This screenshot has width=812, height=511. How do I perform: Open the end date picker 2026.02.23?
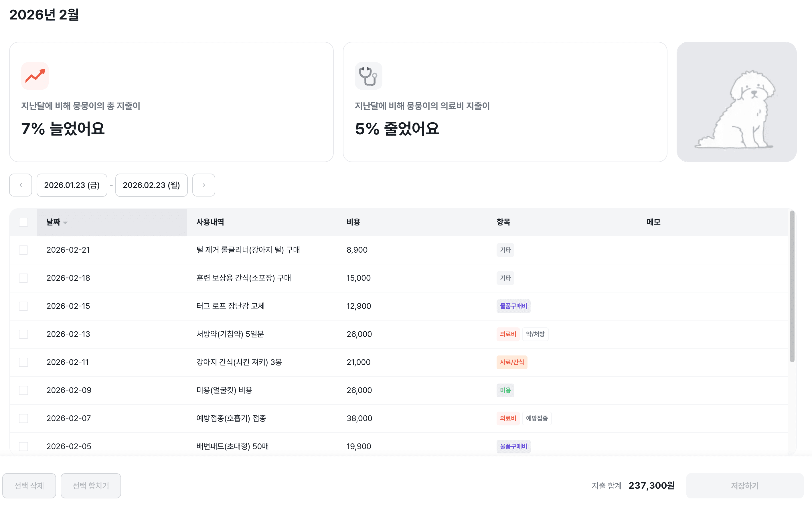click(151, 185)
